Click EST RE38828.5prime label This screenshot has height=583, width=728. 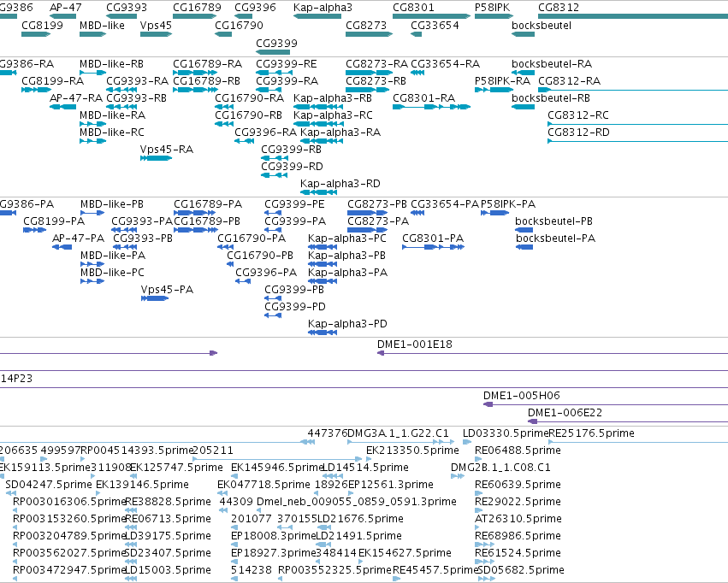tap(168, 502)
